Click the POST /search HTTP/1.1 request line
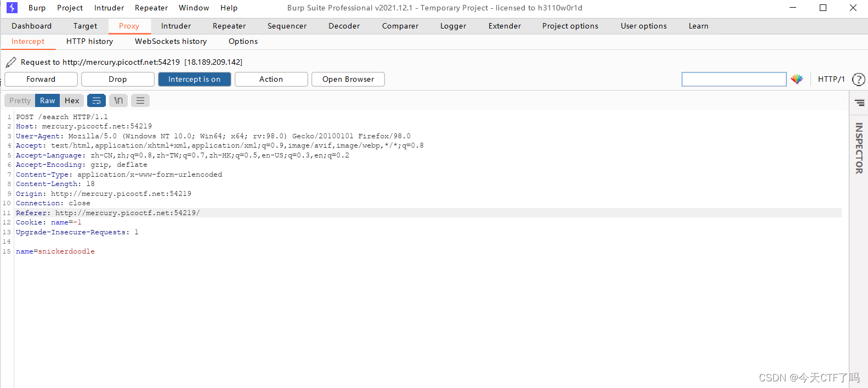Viewport: 868px width, 388px height. (x=62, y=117)
